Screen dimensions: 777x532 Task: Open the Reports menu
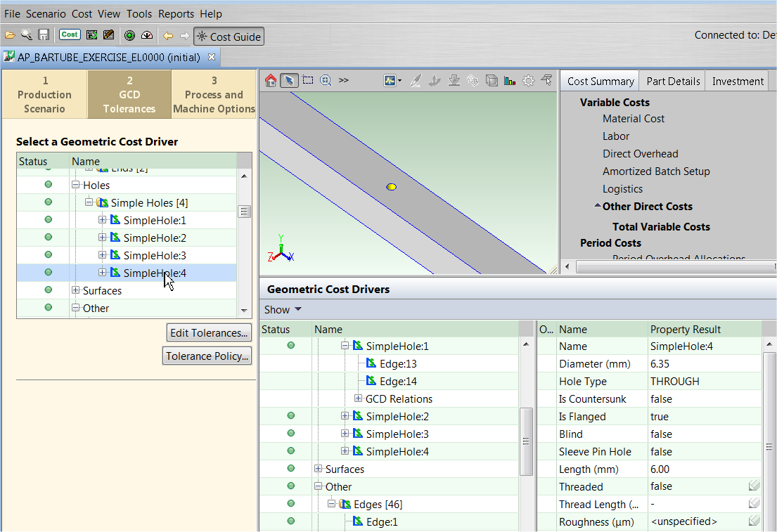(176, 14)
